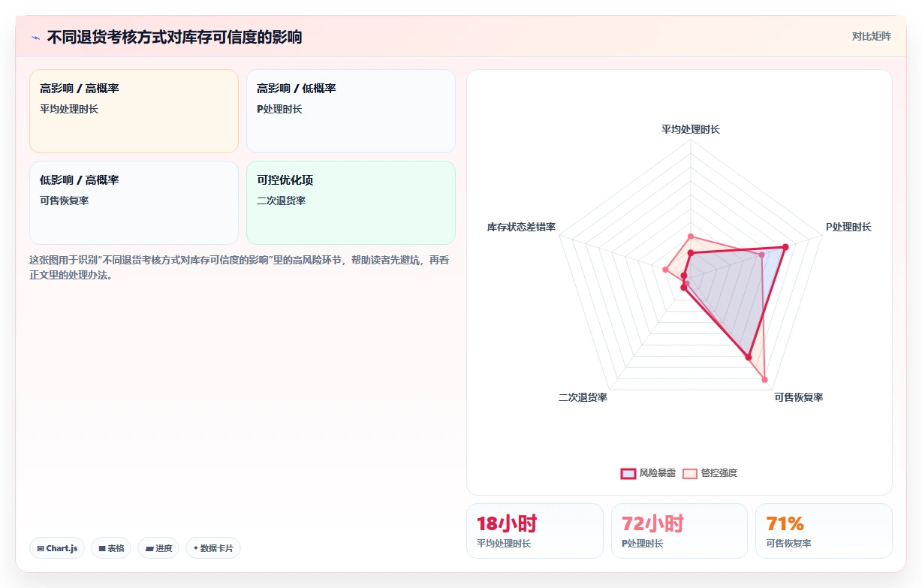Click the icon inside the 进度 tag
The image size is (922, 588).
pyautogui.click(x=149, y=549)
